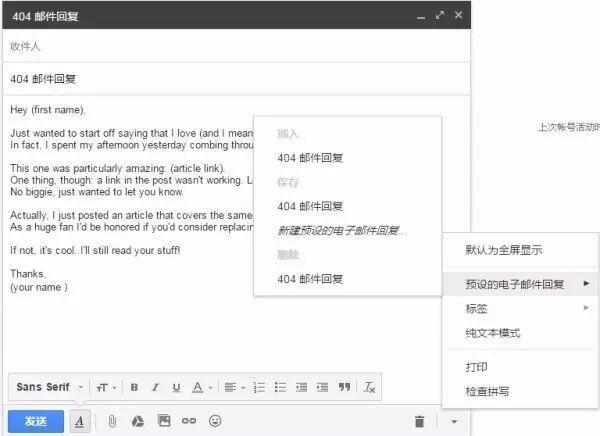
Task: Discard draft with the trash icon
Action: [x=420, y=421]
